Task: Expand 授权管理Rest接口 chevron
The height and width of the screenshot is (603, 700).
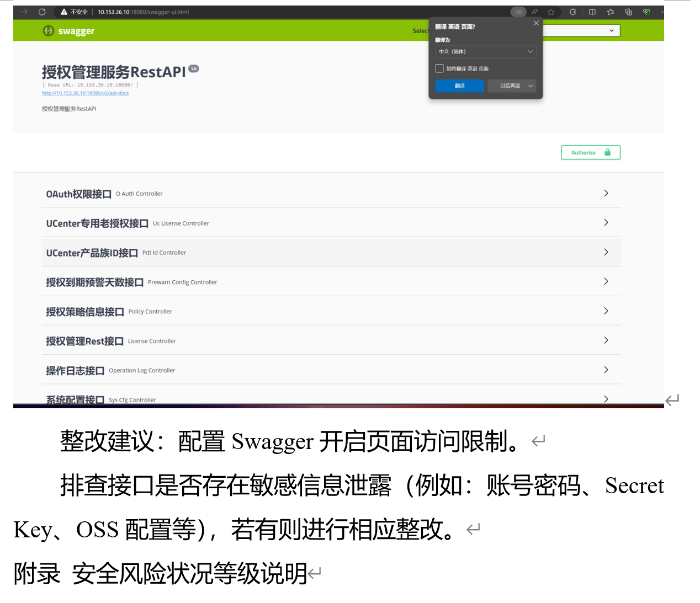Action: pyautogui.click(x=606, y=340)
